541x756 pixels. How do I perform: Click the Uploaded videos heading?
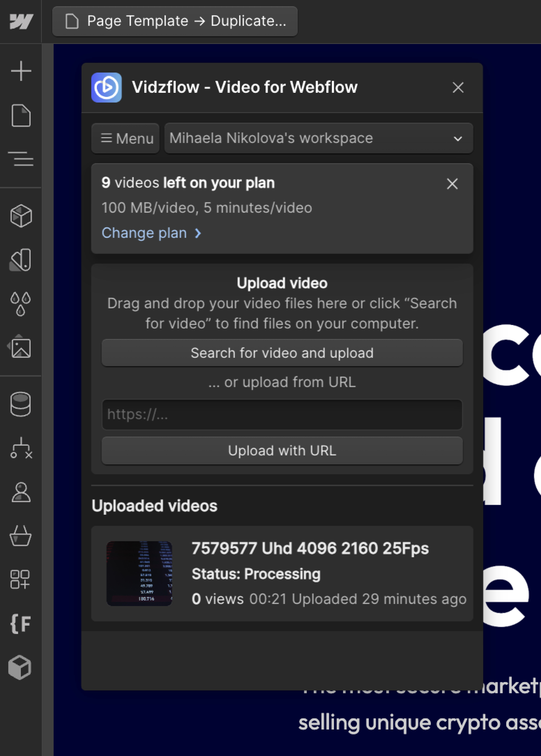pos(155,506)
